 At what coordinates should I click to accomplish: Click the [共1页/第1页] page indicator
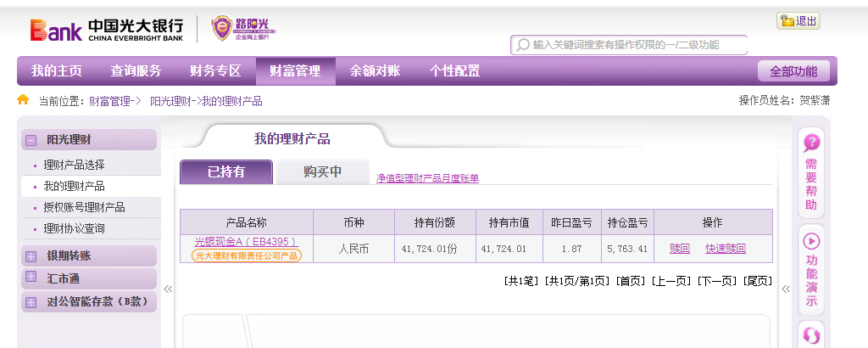tap(577, 281)
